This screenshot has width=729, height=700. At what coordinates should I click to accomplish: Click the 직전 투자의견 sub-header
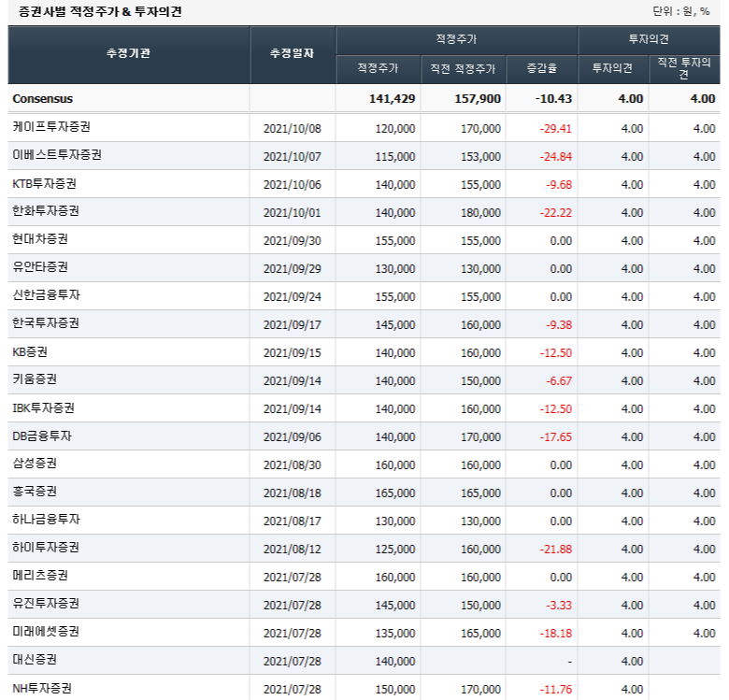[x=684, y=68]
